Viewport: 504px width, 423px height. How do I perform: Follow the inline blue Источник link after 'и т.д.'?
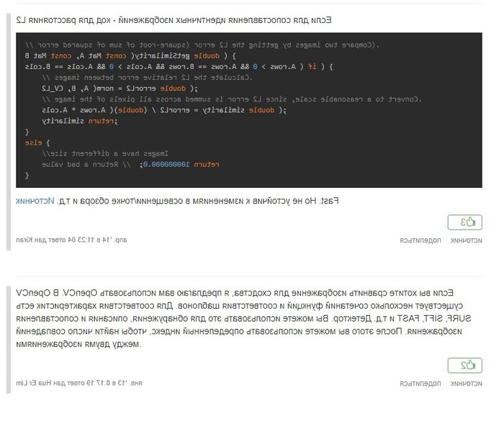(32, 200)
